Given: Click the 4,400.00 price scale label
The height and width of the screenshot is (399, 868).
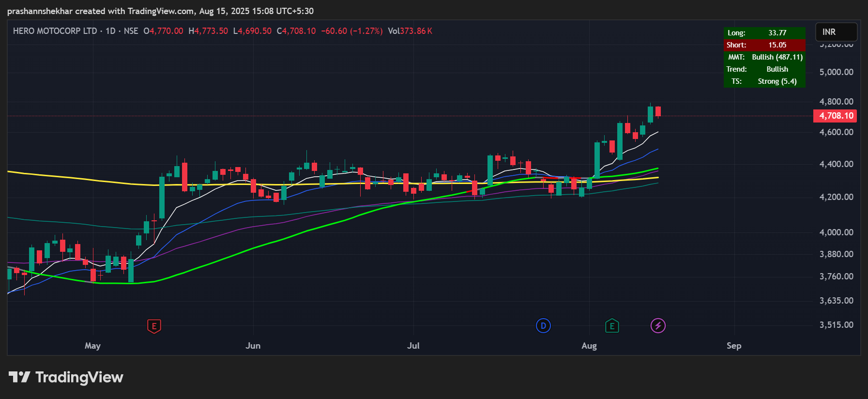Looking at the screenshot, I should (836, 164).
